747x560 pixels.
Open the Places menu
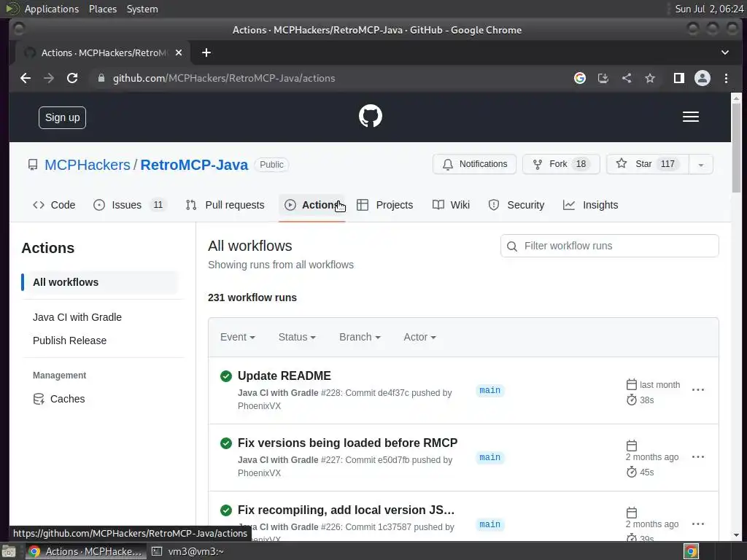102,9
